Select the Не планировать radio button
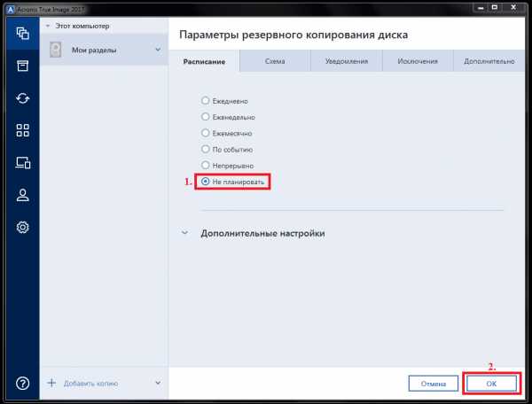The height and width of the screenshot is (404, 532). point(206,182)
